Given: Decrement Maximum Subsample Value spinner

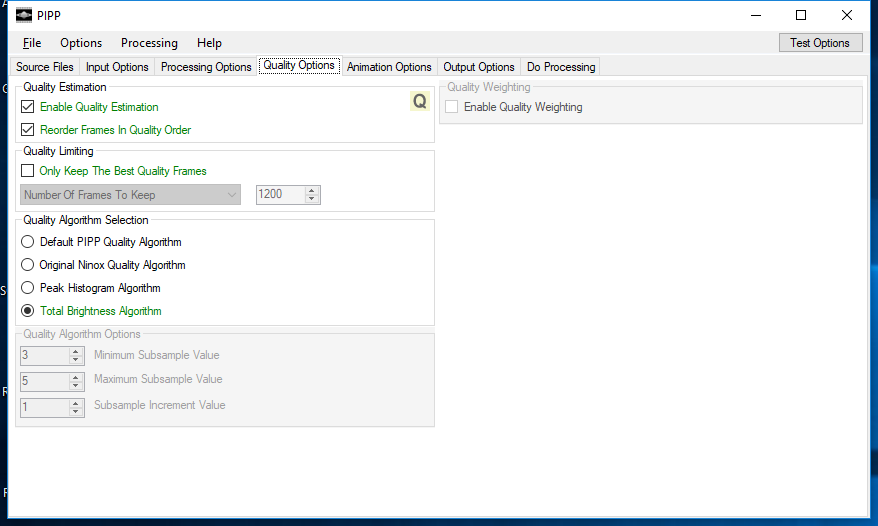Looking at the screenshot, I should [x=76, y=385].
